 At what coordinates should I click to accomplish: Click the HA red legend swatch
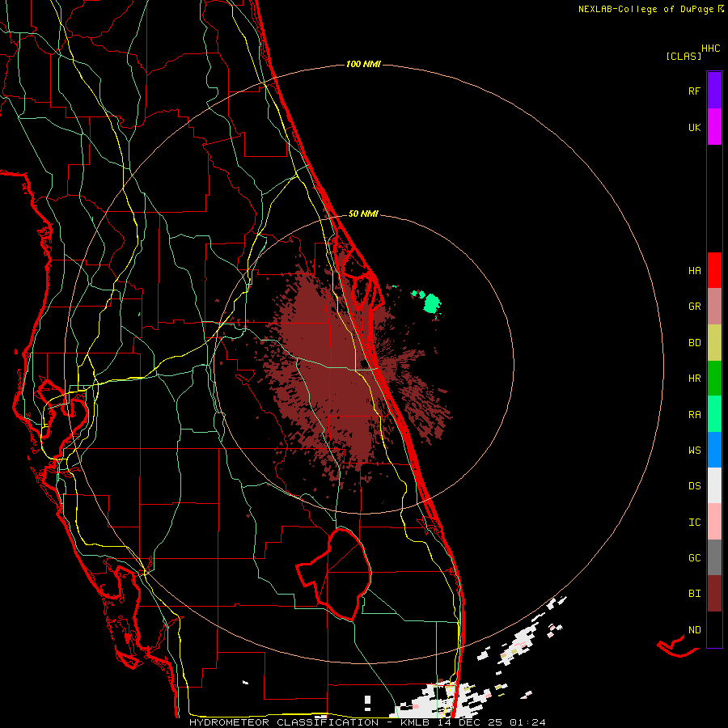(x=714, y=270)
